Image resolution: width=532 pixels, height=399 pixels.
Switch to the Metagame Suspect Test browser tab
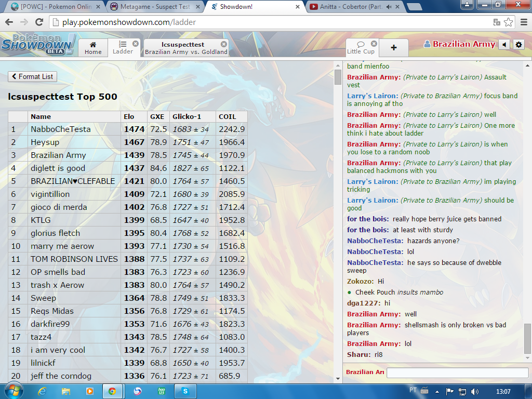[x=155, y=6]
